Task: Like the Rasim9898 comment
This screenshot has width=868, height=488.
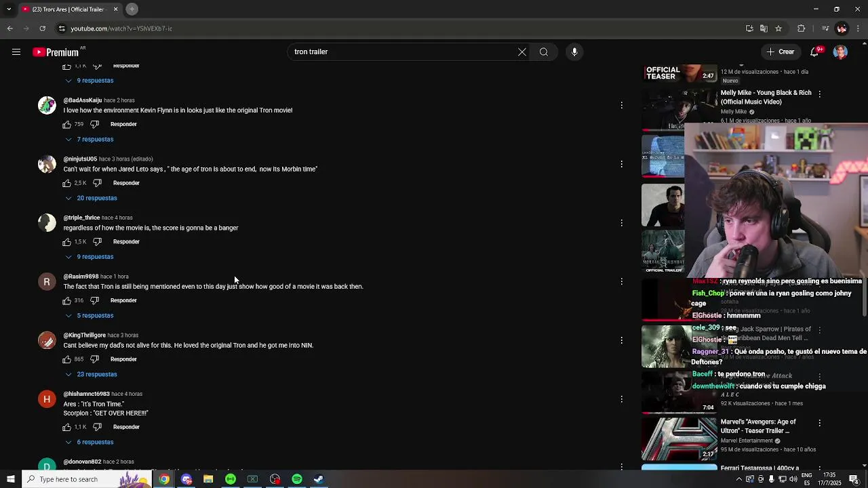Action: tap(67, 301)
